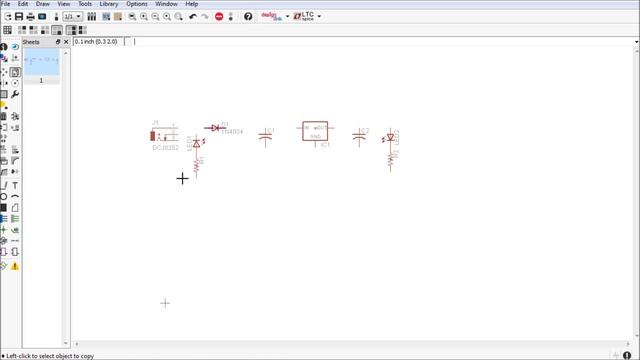Open the Edit menu
Viewport: 640px width, 360px height.
(23, 4)
